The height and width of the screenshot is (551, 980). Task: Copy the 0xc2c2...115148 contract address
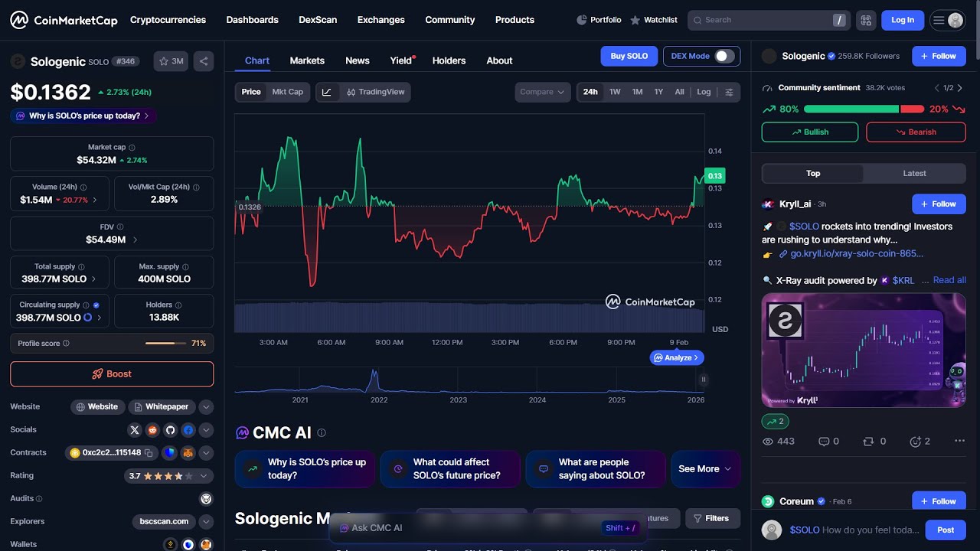[x=150, y=453]
